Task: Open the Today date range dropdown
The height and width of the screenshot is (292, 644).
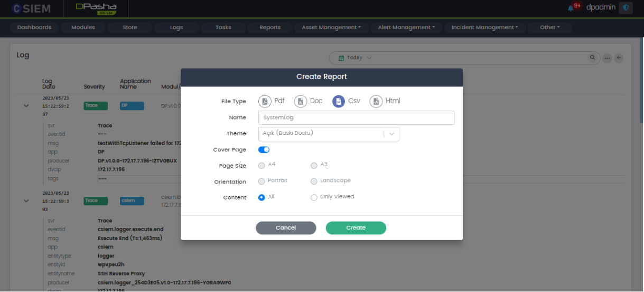Action: point(355,58)
